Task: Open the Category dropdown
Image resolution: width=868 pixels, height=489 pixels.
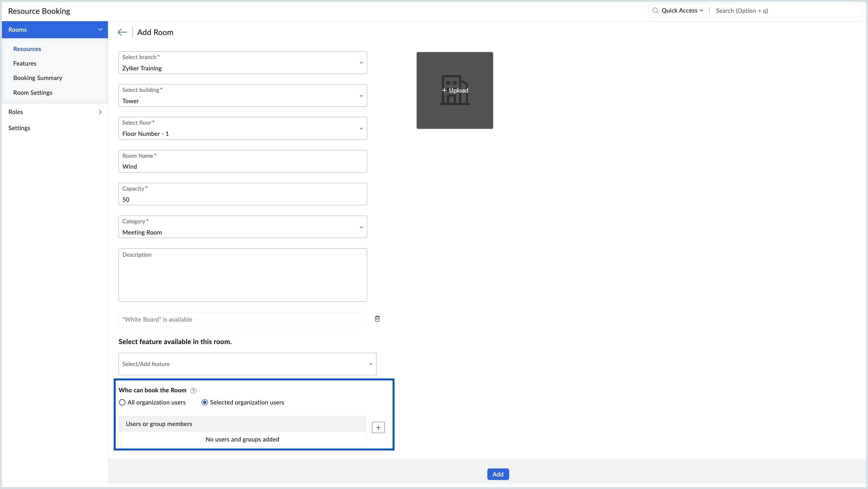Action: click(x=243, y=227)
